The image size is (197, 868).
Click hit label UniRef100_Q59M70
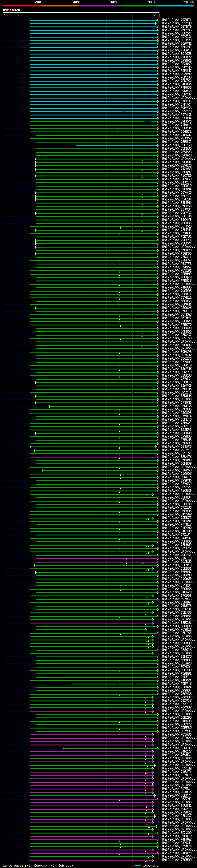(176, 846)
